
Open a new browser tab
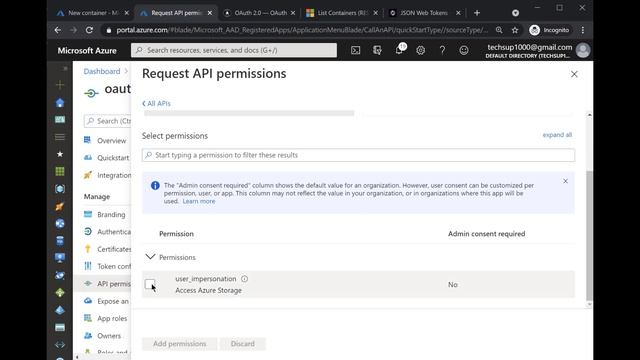coord(477,13)
